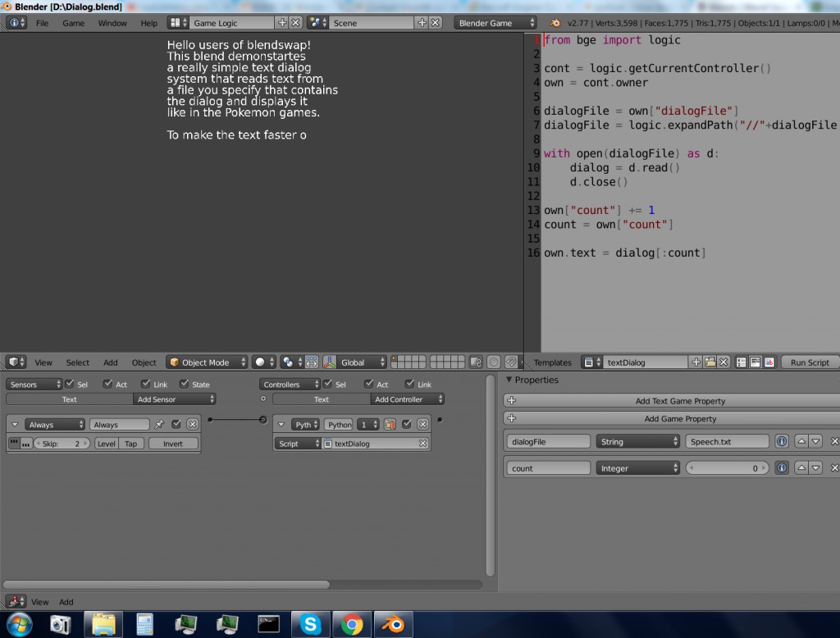This screenshot has height=638, width=840.
Task: Open the Game menu in the top bar
Action: point(73,23)
